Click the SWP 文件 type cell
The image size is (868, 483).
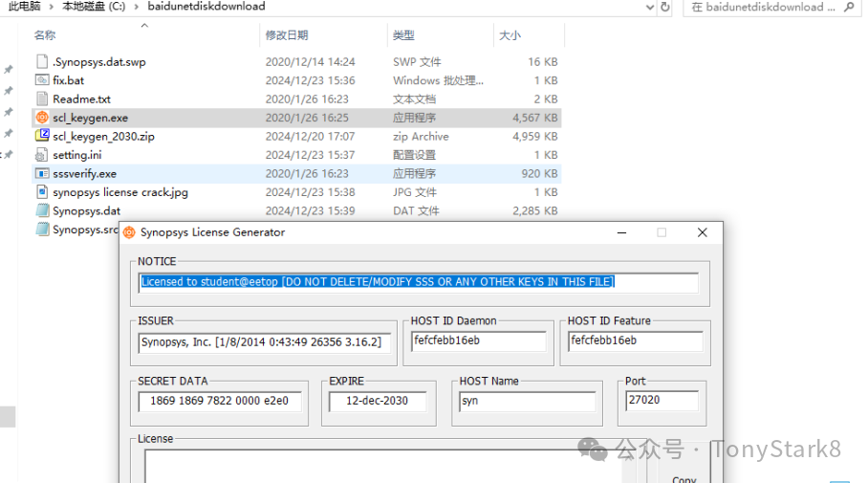(417, 62)
